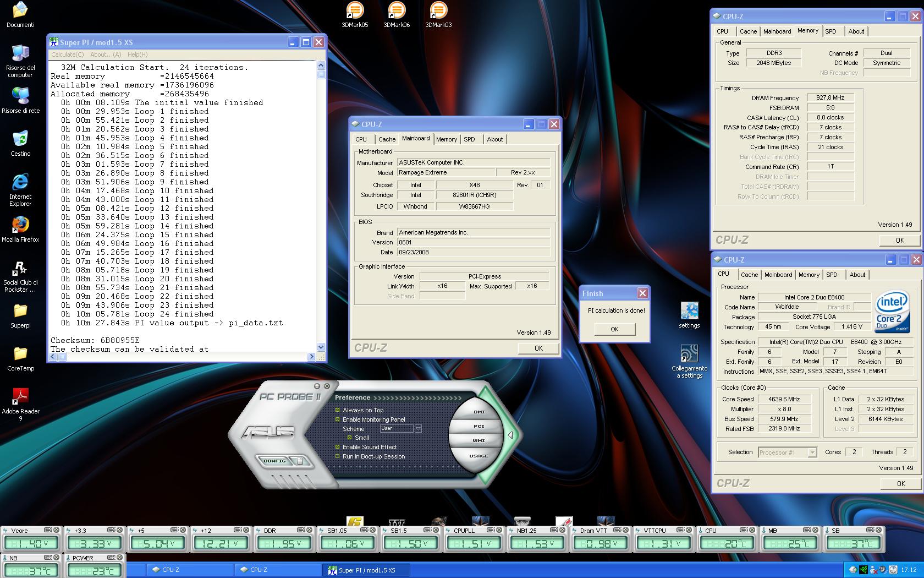The height and width of the screenshot is (578, 924).
Task: Open Memory tab in bottom-right CPU-Z
Action: (x=809, y=275)
